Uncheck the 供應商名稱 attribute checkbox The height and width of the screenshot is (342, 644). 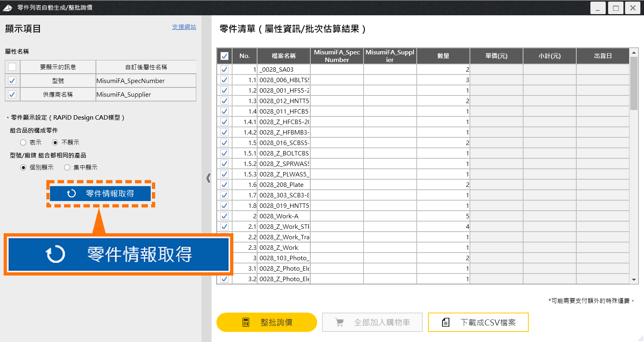[x=12, y=94]
